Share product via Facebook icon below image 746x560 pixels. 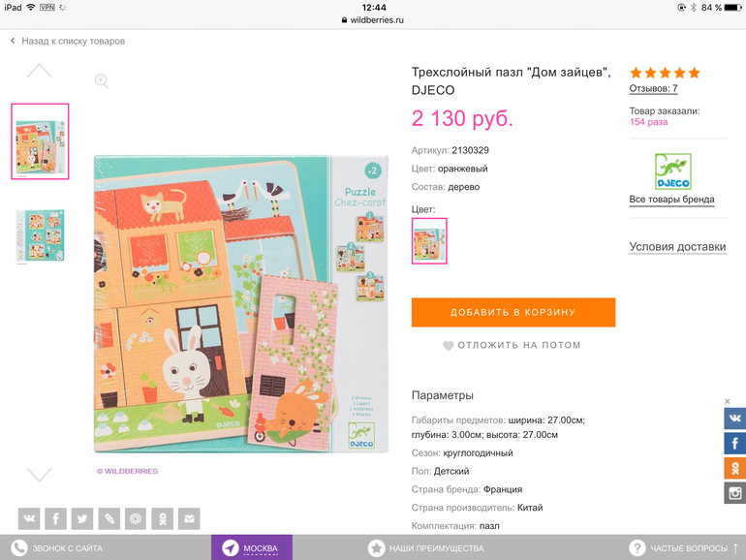point(55,518)
